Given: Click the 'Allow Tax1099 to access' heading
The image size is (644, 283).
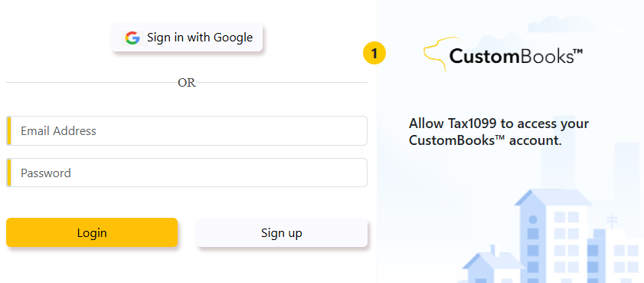Looking at the screenshot, I should coord(499,132).
